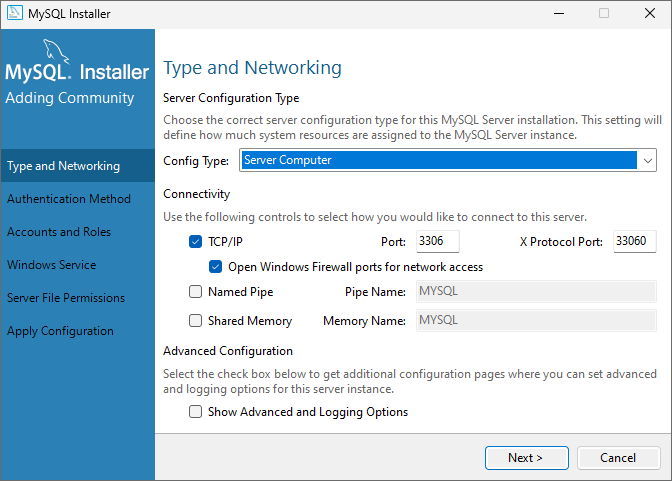Click the Adding Community text
Viewport: 672px width, 481px height.
click(70, 98)
